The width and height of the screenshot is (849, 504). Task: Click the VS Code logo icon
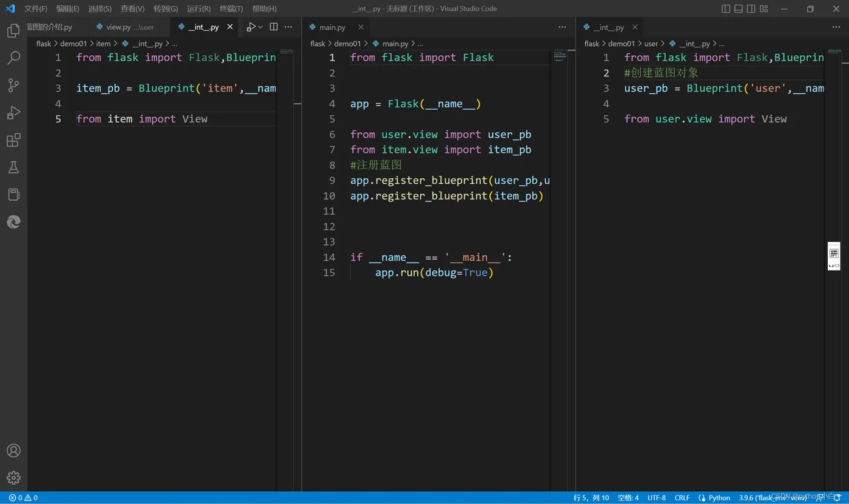[x=10, y=8]
